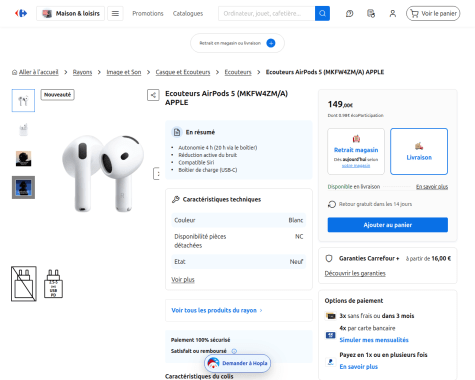Screen dimensions: 475x380
Task: Click the 4x bank card icon
Action: (x=331, y=335)
